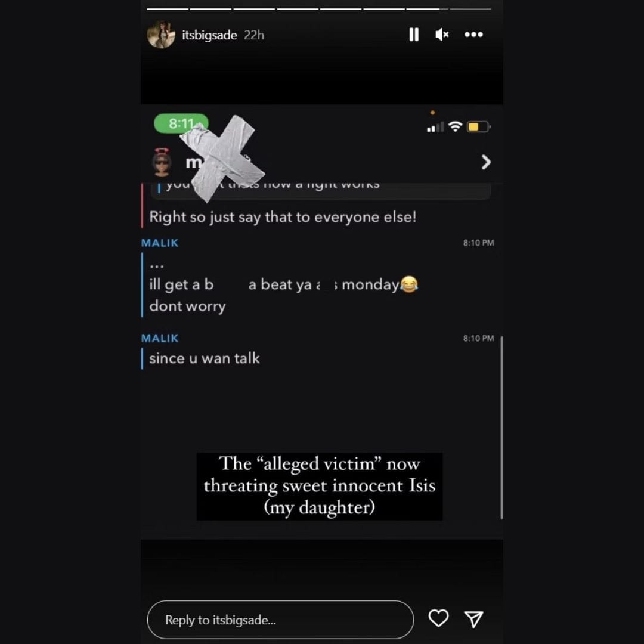Select the 'since u wan talk' message
644x644 pixels.
[205, 358]
